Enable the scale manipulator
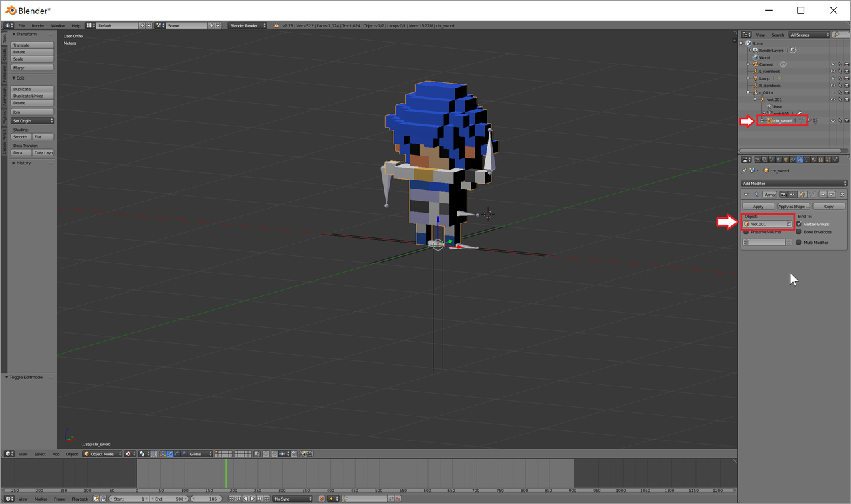 [x=183, y=454]
